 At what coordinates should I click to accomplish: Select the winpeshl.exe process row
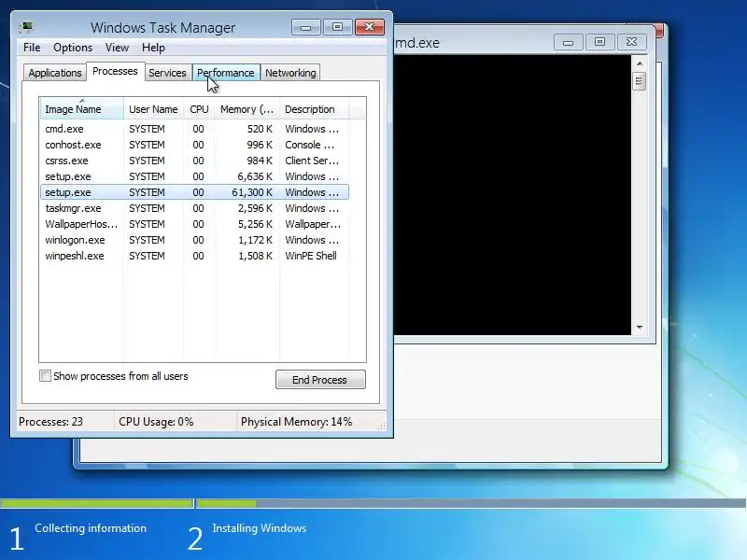click(195, 256)
